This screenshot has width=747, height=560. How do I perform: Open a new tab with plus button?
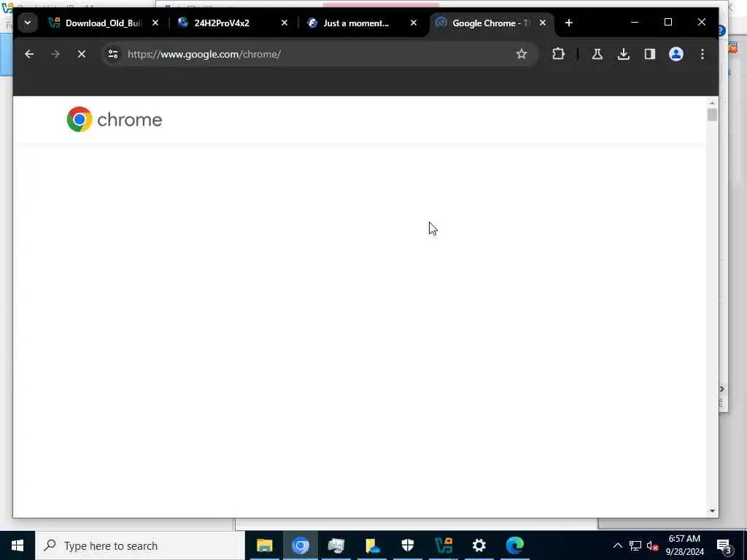569,23
